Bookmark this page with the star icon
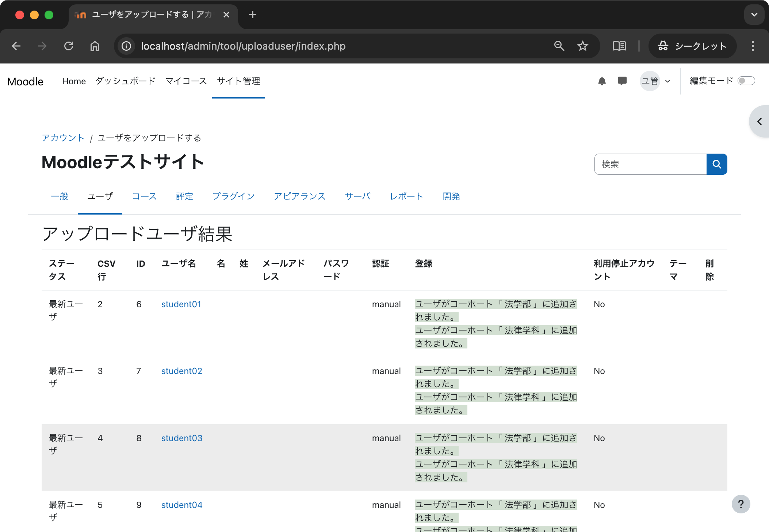The image size is (769, 532). [582, 46]
